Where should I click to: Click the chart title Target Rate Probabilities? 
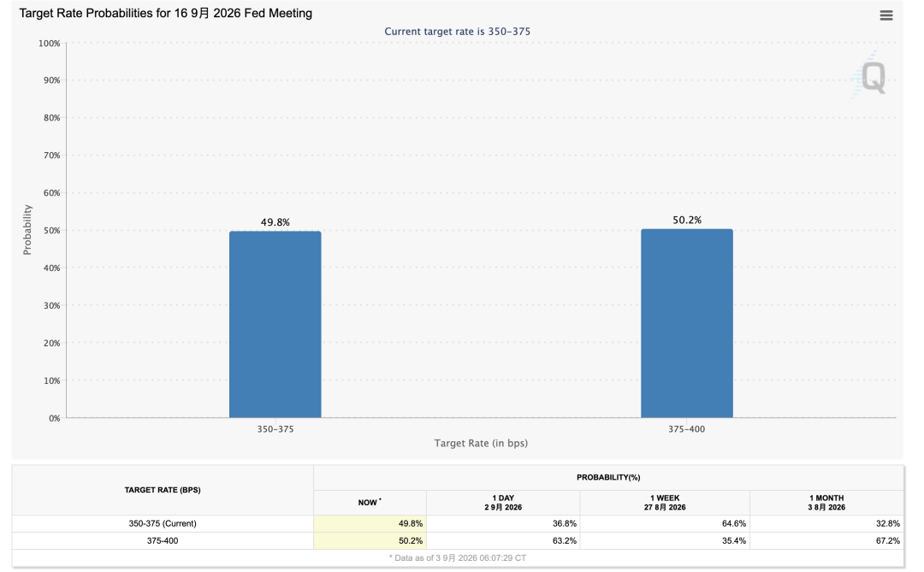(166, 13)
